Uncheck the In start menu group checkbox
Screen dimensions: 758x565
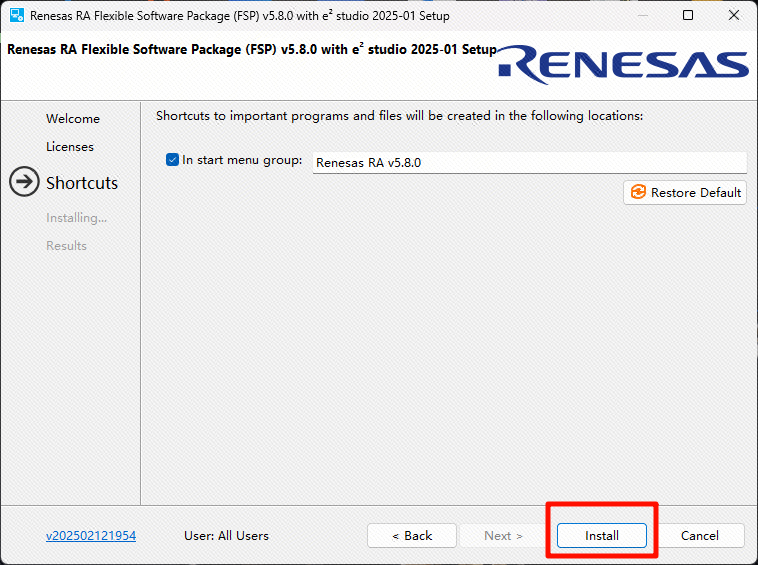[172, 159]
